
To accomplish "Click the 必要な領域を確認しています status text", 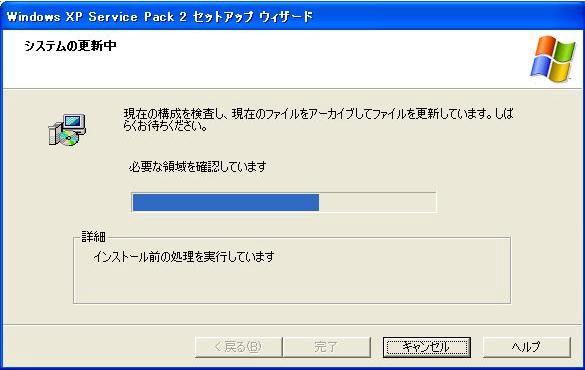I will click(197, 166).
